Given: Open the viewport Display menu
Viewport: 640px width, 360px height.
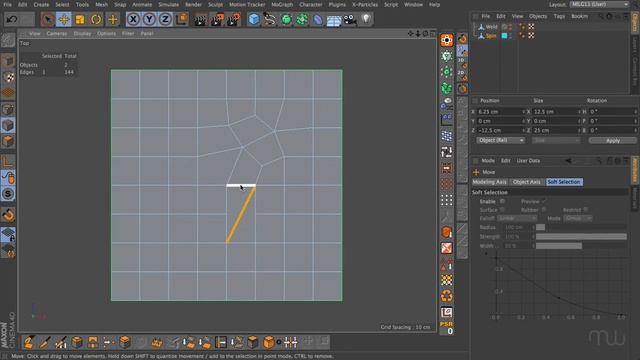Looking at the screenshot, I should [x=82, y=33].
